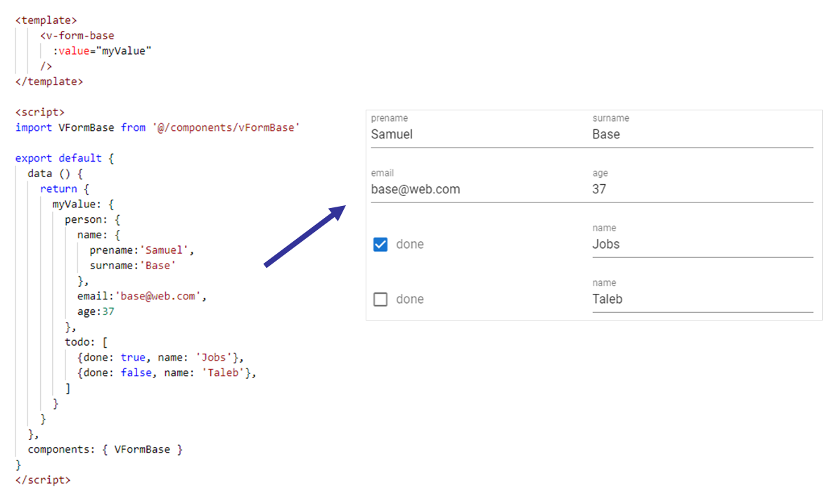Click the {done: true, name: 'Jobs'} line

click(160, 358)
